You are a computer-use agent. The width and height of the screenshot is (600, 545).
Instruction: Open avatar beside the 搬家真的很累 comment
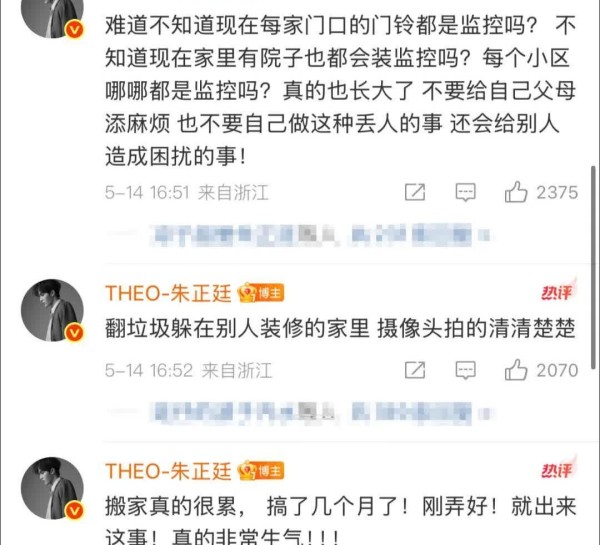[52, 488]
